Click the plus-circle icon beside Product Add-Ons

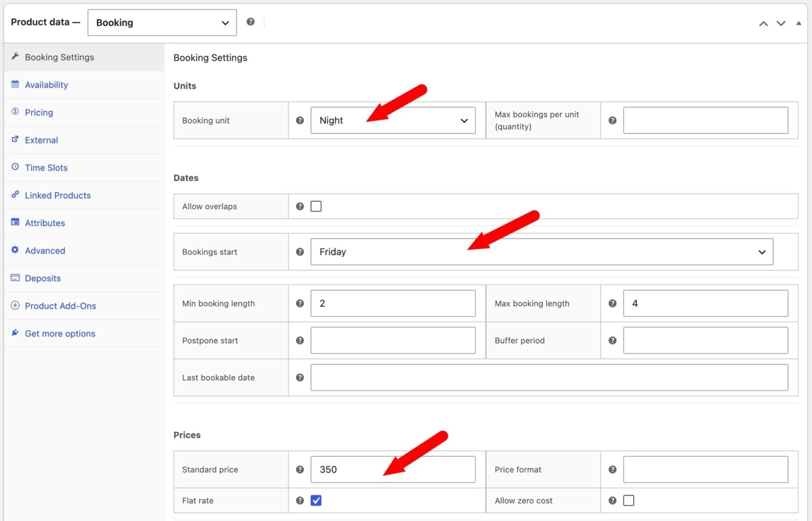point(15,305)
